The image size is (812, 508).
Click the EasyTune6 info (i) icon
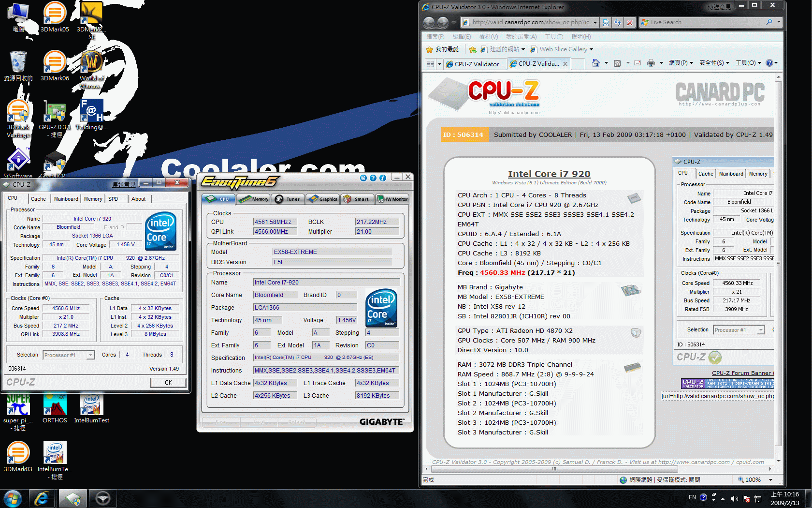[x=383, y=178]
